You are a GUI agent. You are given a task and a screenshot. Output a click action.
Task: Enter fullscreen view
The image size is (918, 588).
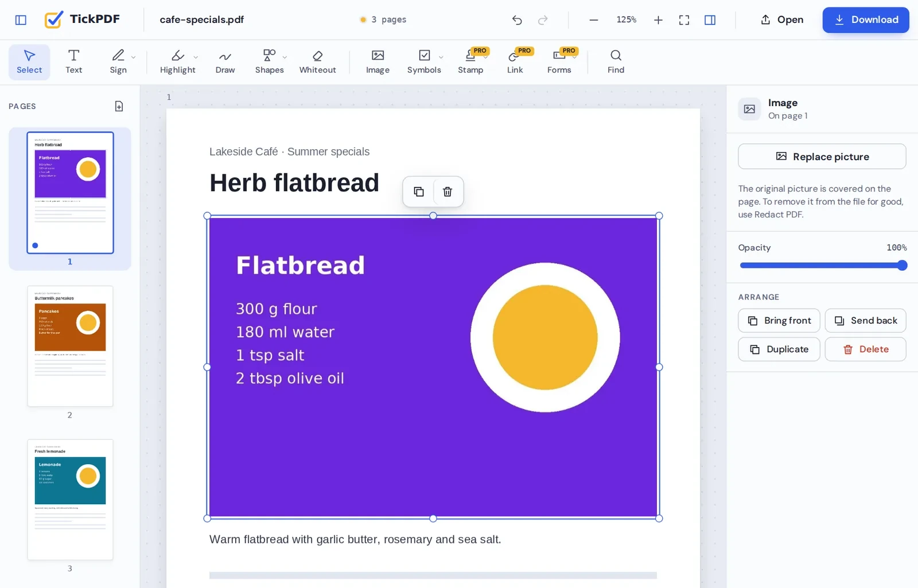[684, 20]
